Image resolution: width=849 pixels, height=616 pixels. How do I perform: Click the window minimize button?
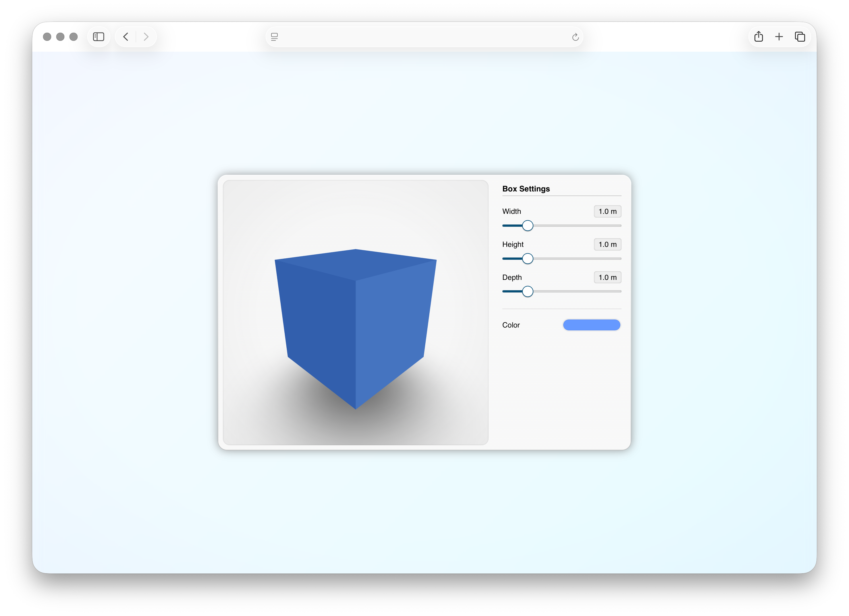click(60, 37)
